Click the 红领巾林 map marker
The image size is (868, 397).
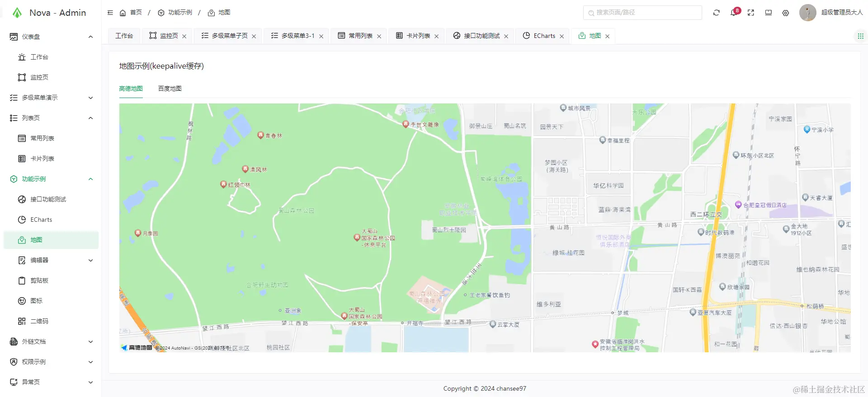[x=223, y=184]
